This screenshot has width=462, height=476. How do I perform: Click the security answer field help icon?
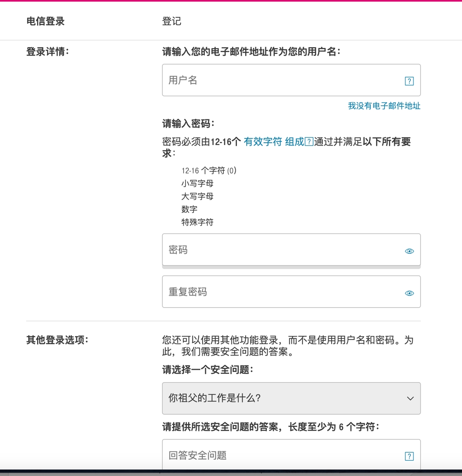click(409, 456)
